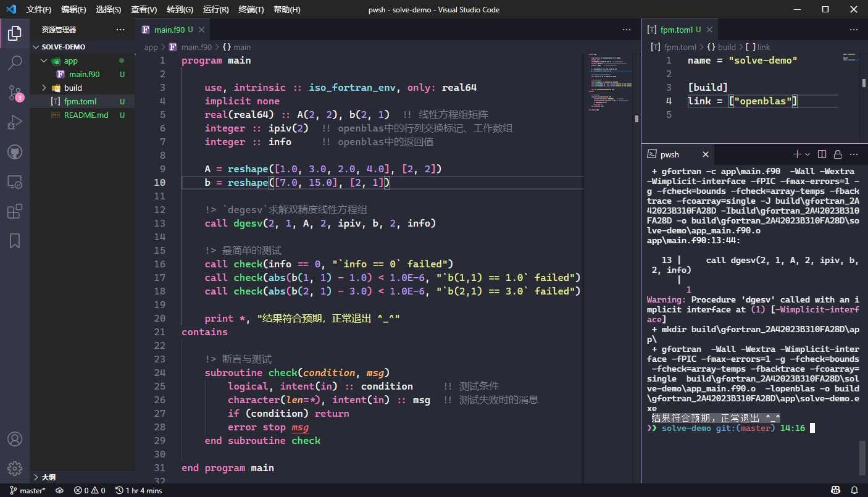Image resolution: width=868 pixels, height=497 pixels.
Task: Collapse the app folder
Action: click(x=44, y=61)
